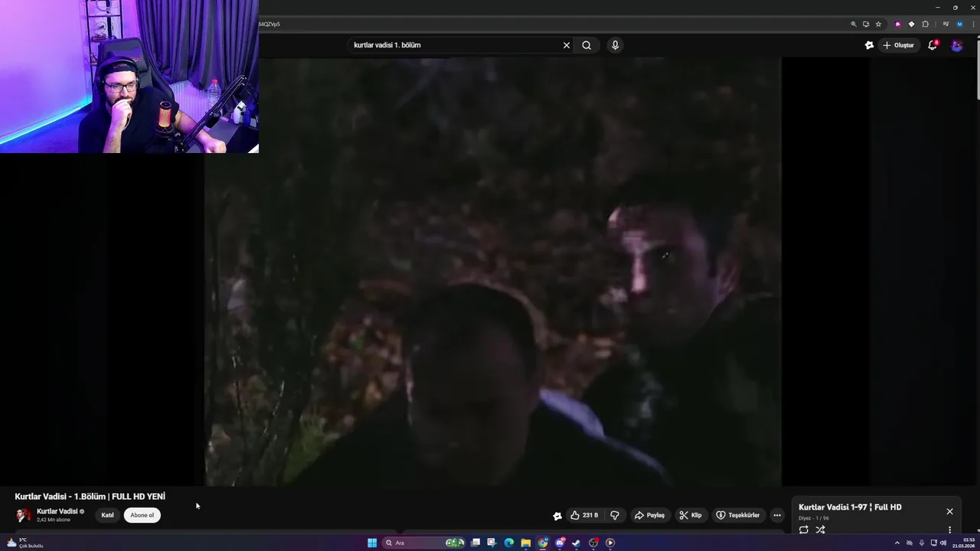Open the taskbar clock and date
The height and width of the screenshot is (551, 980).
point(964,543)
